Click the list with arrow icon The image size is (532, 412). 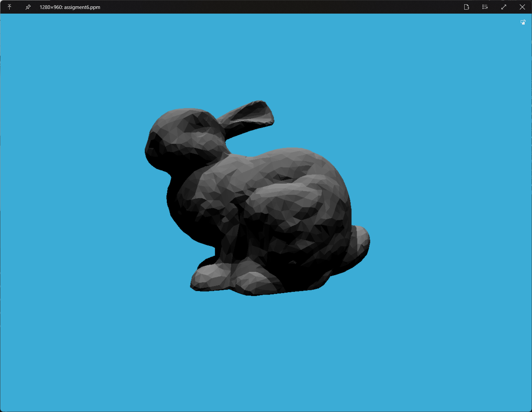(485, 7)
